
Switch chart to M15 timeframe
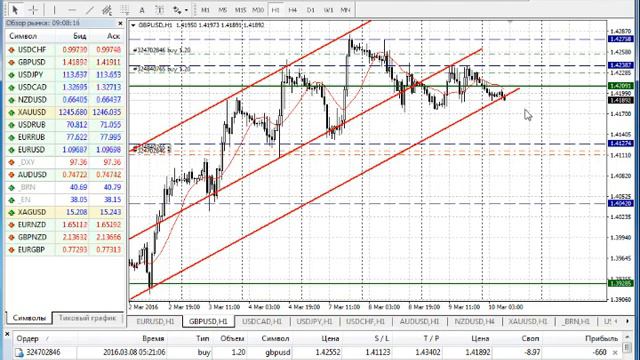point(240,9)
